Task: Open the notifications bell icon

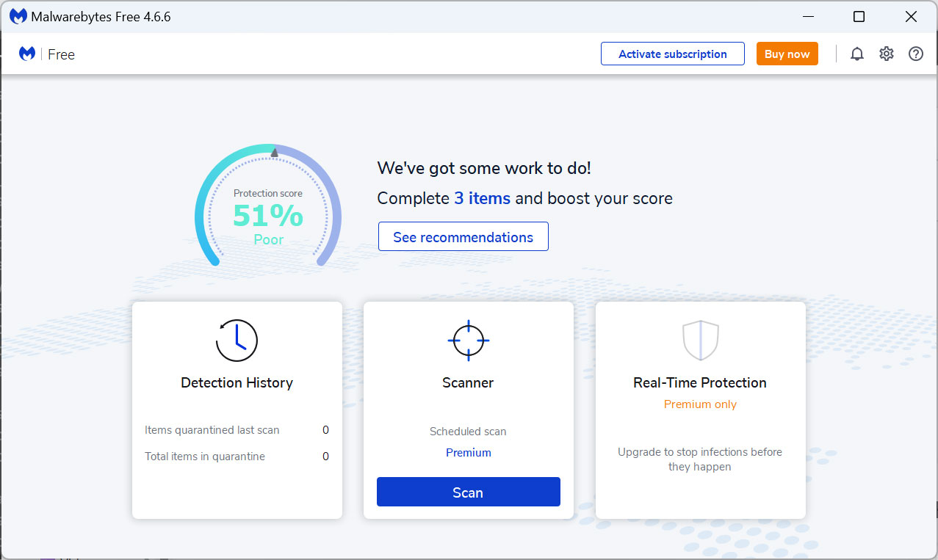Action: [x=857, y=54]
